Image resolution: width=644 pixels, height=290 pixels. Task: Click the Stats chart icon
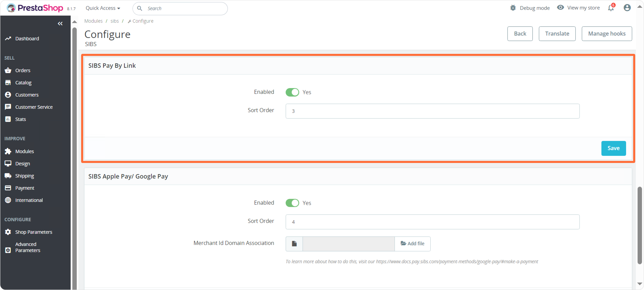tap(8, 119)
